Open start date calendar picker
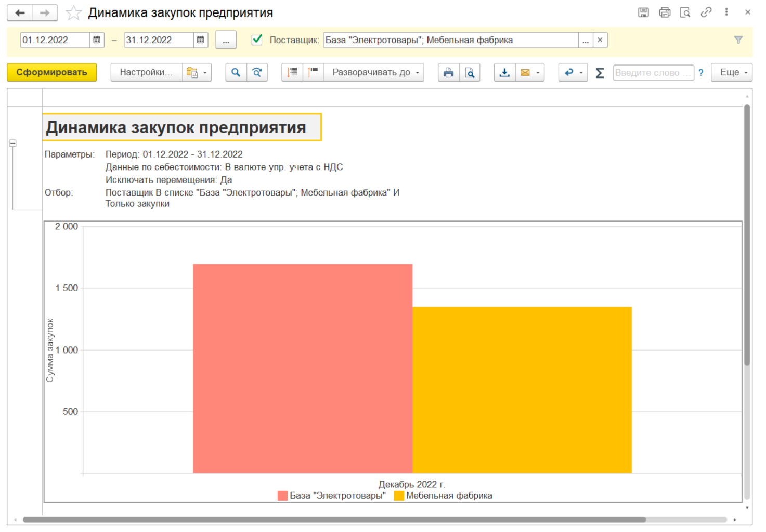 coord(97,40)
